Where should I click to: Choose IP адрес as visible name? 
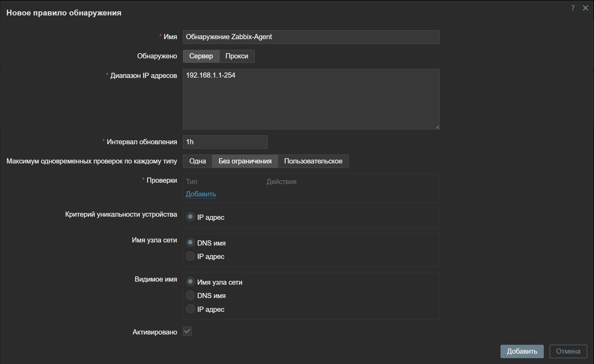click(190, 309)
